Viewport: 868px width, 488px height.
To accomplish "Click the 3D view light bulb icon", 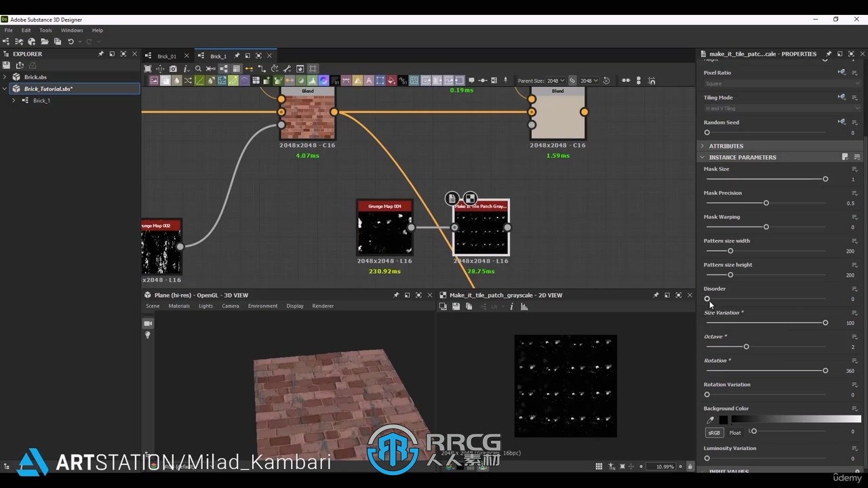I will coord(148,335).
